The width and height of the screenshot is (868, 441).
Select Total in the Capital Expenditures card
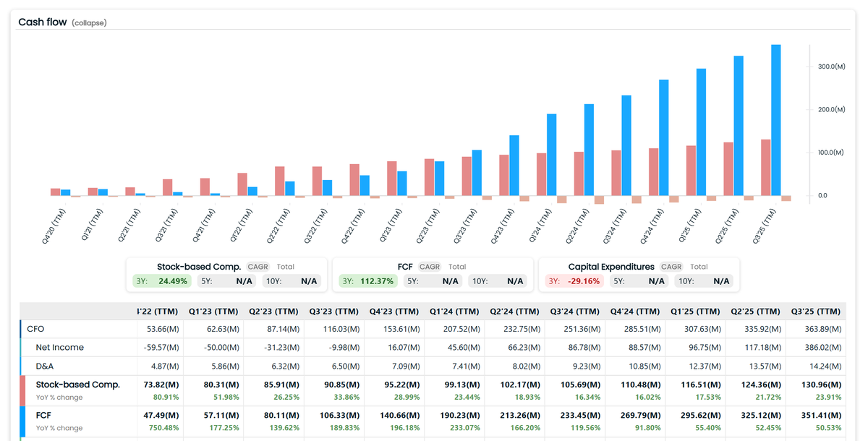[x=699, y=267]
